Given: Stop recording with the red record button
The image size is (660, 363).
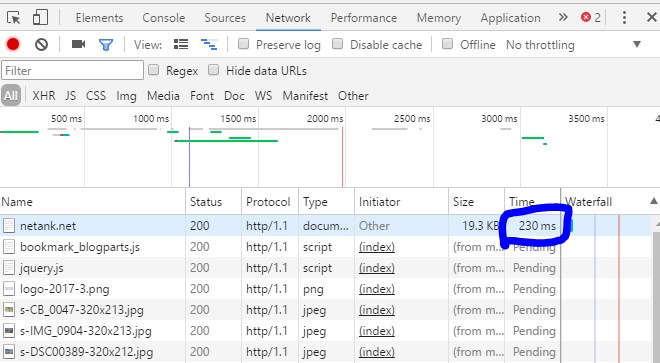Looking at the screenshot, I should 13,44.
